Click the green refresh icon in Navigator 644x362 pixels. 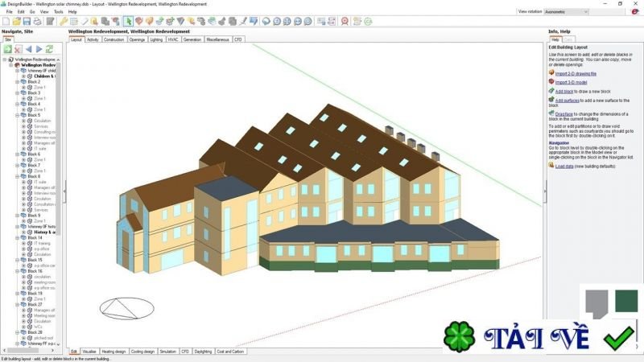click(x=49, y=49)
